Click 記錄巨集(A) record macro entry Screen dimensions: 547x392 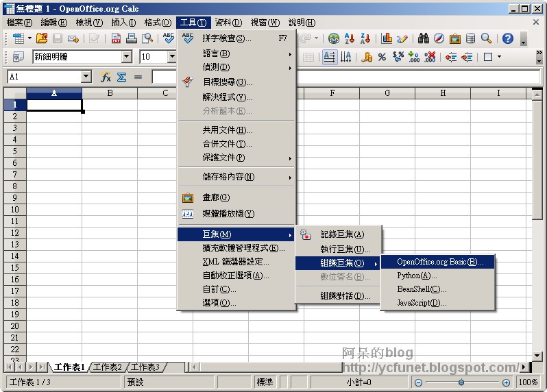[x=339, y=234]
